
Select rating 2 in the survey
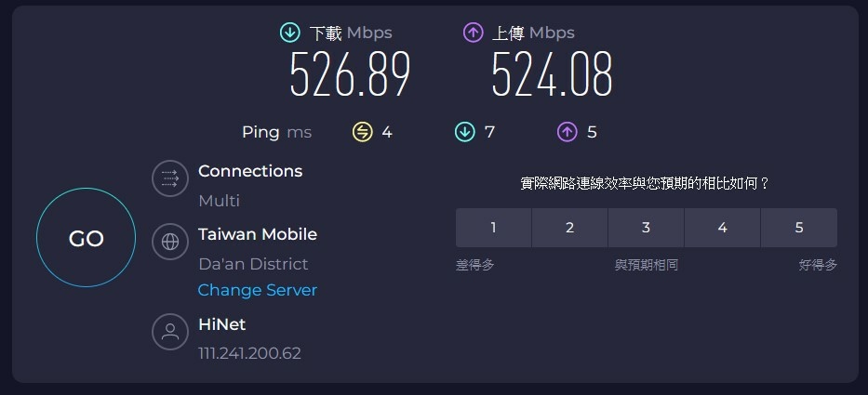(569, 228)
